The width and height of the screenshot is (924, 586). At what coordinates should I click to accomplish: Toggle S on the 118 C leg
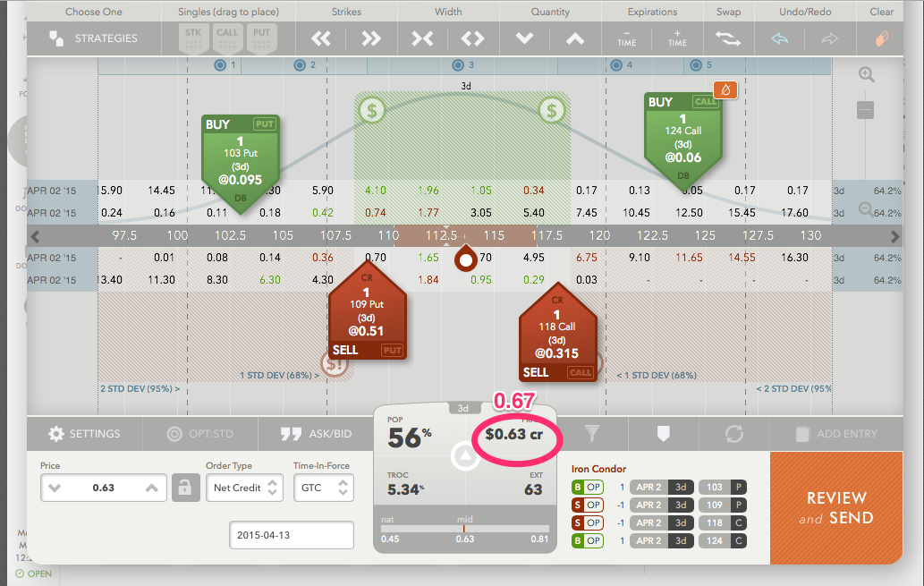[578, 522]
